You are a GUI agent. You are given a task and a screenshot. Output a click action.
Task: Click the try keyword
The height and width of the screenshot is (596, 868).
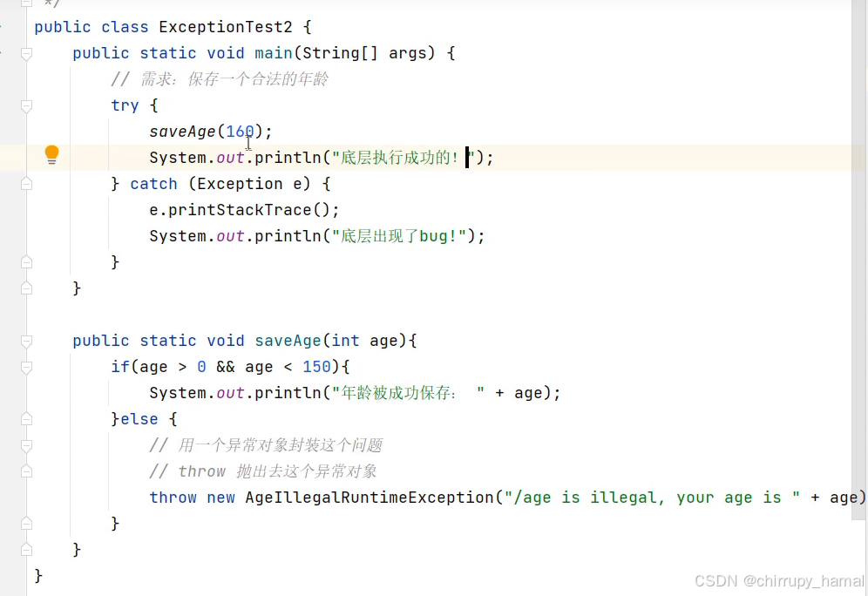125,105
